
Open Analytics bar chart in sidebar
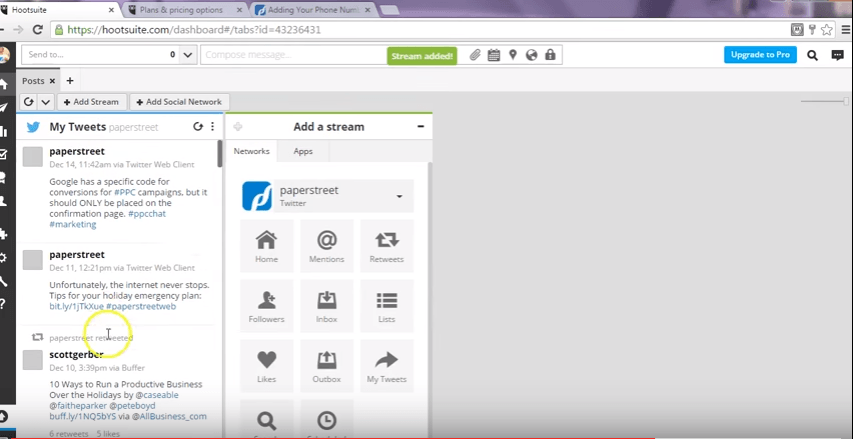[x=4, y=131]
